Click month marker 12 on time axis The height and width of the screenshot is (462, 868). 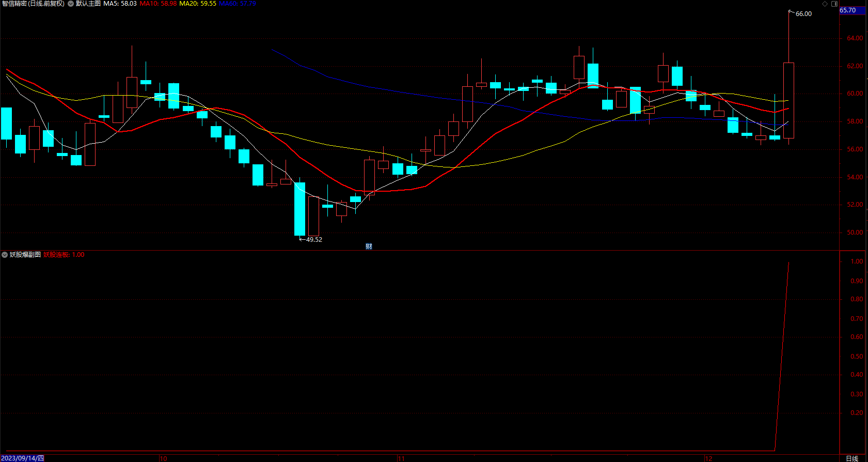pyautogui.click(x=708, y=458)
